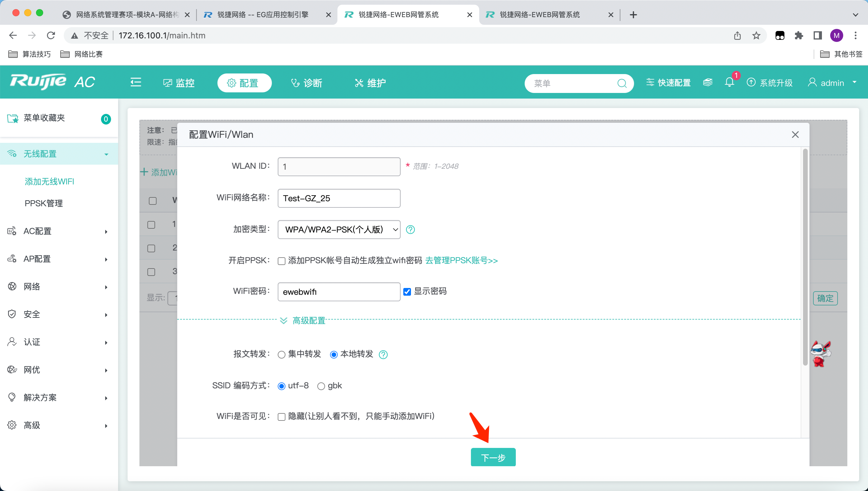
Task: Click the dialog vertical scrollbar
Action: pos(805,256)
